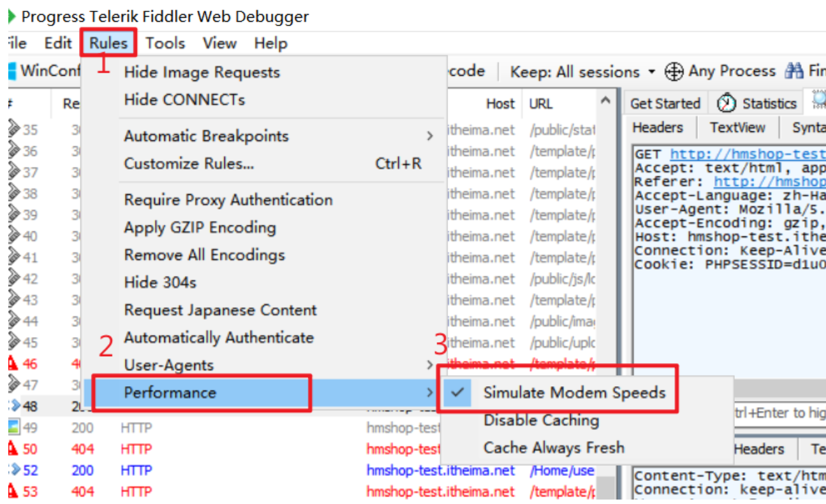Click Cookie PHPSESSID header line
Viewport: 826px width, 504px height.
[730, 264]
